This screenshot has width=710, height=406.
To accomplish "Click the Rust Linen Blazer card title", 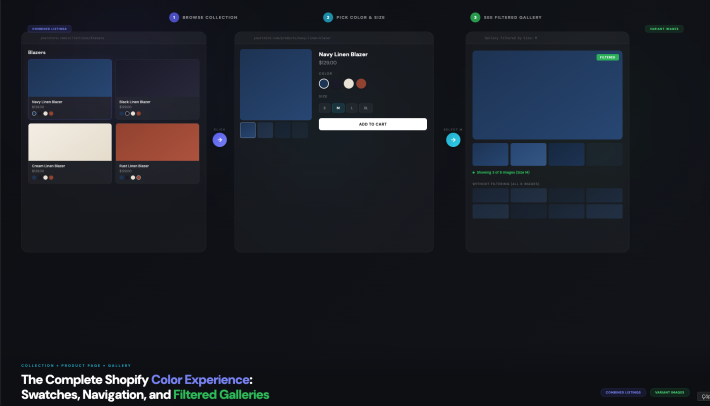I will click(134, 166).
